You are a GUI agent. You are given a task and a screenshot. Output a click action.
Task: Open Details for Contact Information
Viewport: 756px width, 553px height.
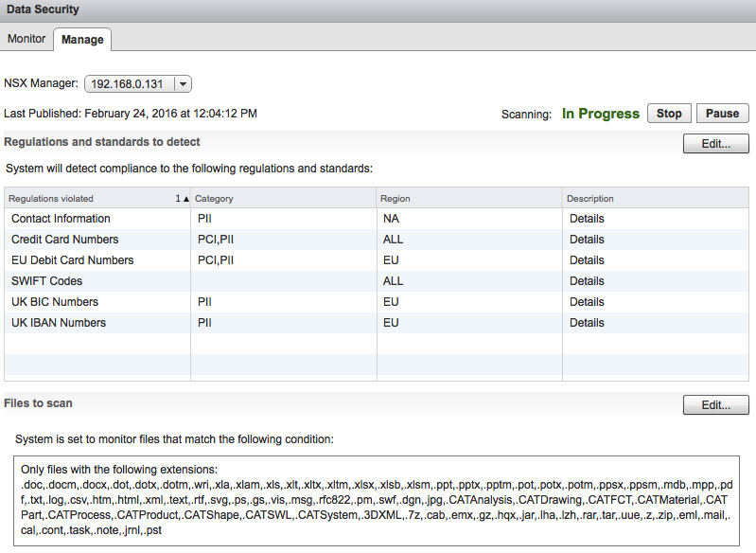587,219
